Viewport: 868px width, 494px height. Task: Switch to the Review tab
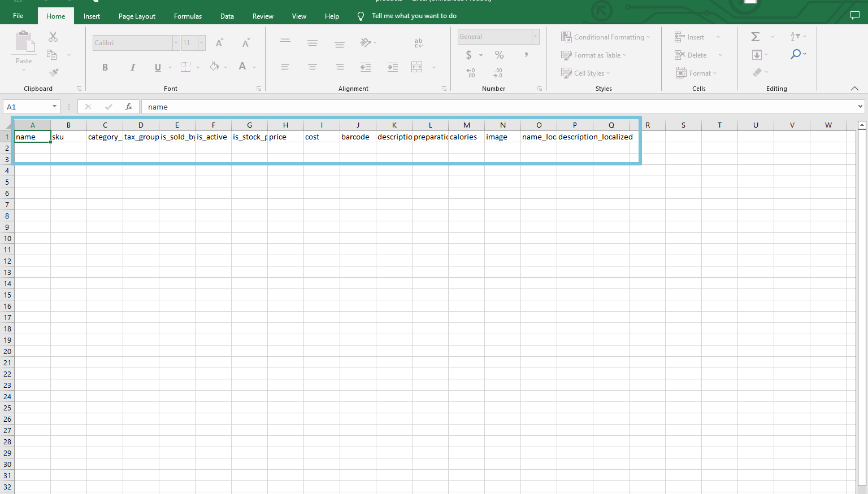pos(263,16)
